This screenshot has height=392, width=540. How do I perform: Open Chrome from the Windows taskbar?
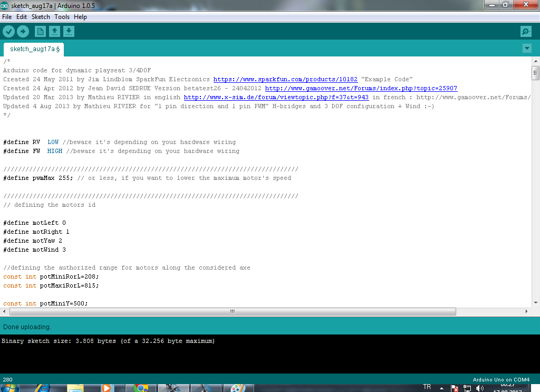(x=141, y=388)
